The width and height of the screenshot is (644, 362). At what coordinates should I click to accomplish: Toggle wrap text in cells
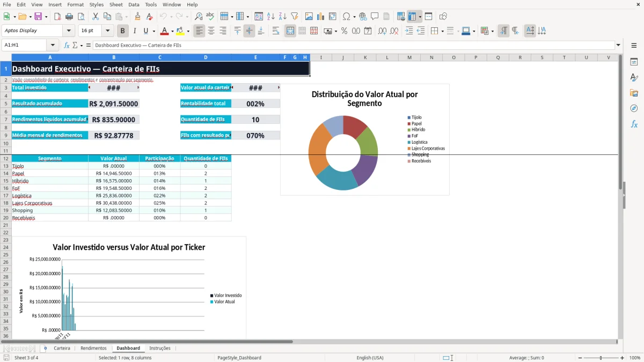pyautogui.click(x=276, y=31)
